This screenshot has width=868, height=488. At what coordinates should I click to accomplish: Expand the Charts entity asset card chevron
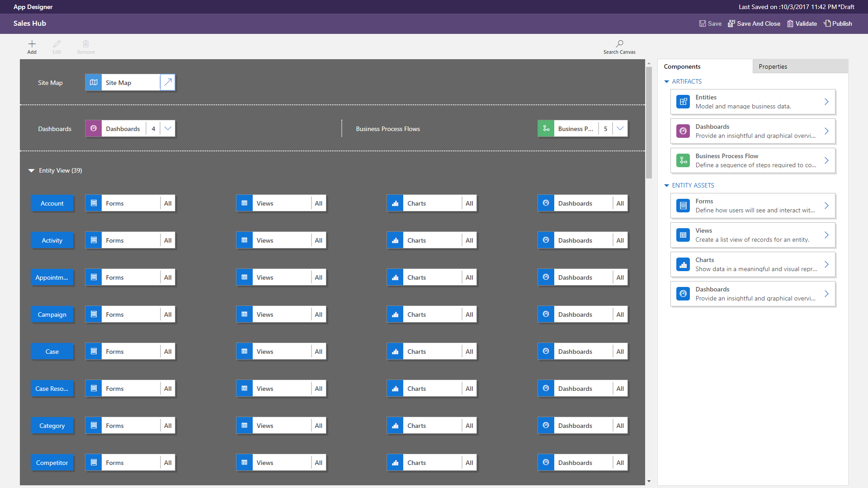click(x=827, y=264)
